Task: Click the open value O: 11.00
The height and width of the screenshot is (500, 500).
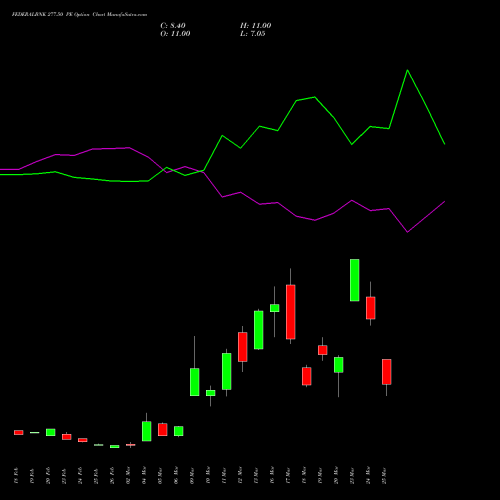Action: 175,34
